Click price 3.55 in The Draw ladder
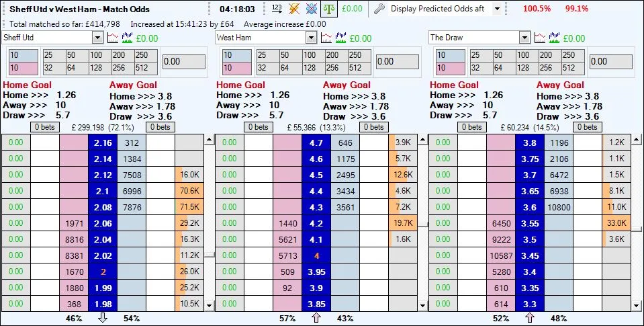Image resolution: width=644 pixels, height=326 pixels. (x=530, y=223)
